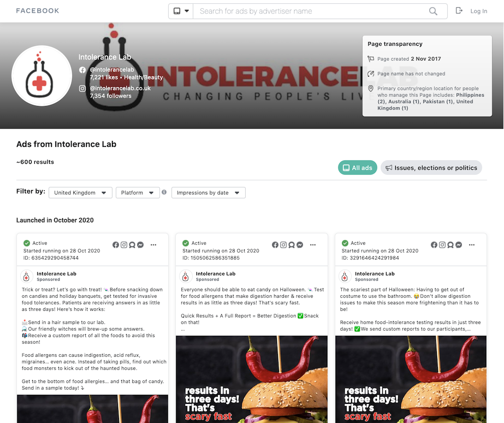Click Messenger icon on ad 635429290458744

pos(140,245)
